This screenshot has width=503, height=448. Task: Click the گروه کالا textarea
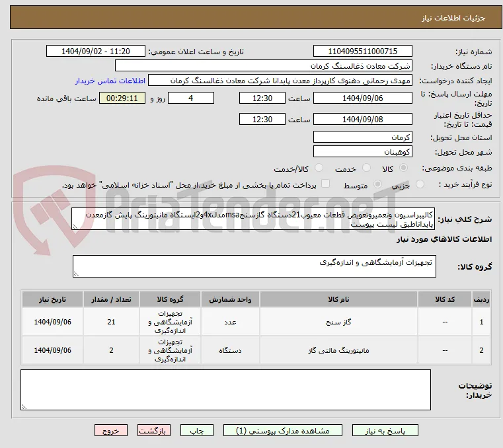(x=254, y=266)
